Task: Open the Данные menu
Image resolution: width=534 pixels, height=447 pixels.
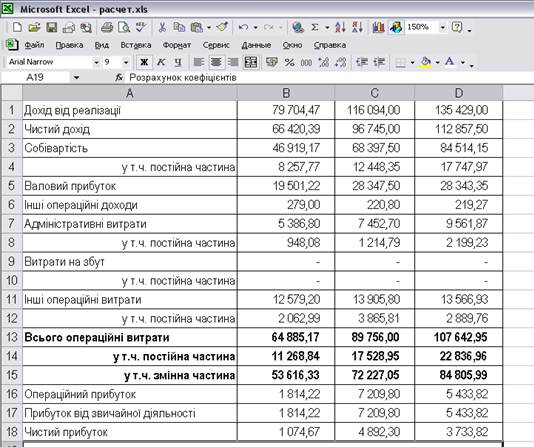Action: [256, 45]
